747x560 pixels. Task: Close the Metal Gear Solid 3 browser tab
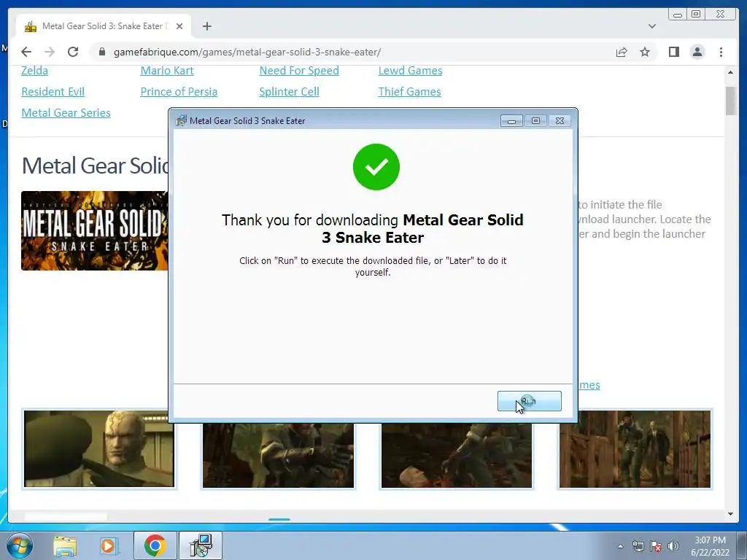(x=179, y=26)
